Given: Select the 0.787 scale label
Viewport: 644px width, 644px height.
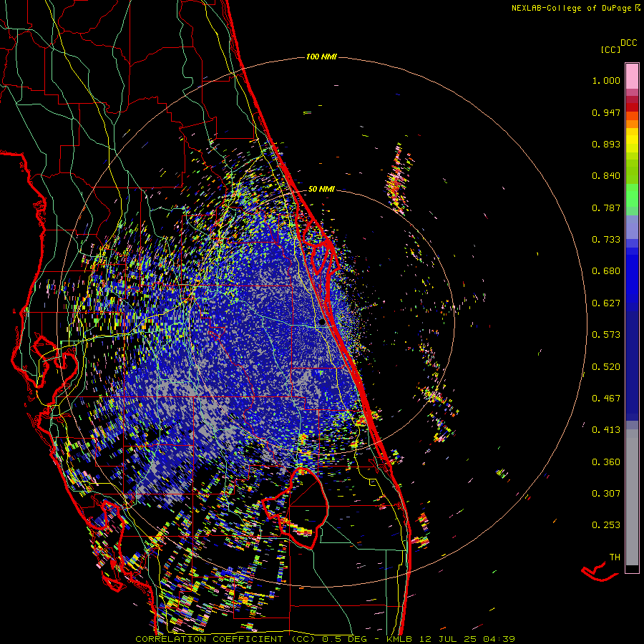Looking at the screenshot, I should (x=606, y=208).
